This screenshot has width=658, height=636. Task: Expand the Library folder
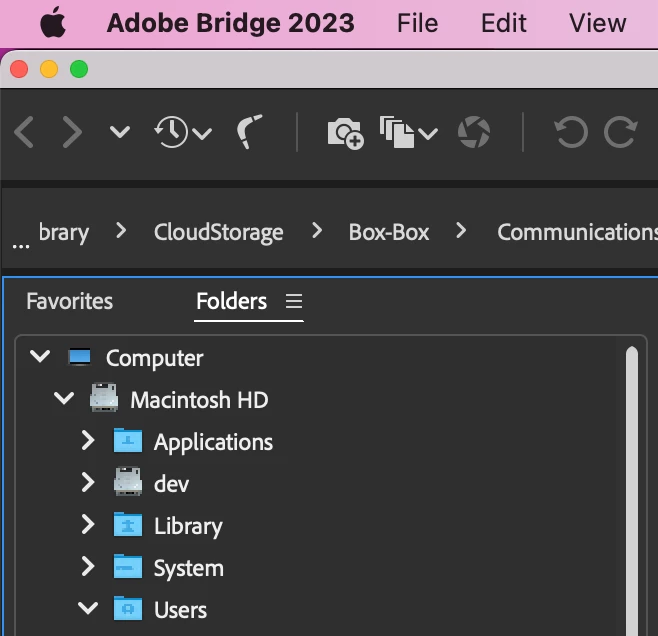(x=88, y=525)
